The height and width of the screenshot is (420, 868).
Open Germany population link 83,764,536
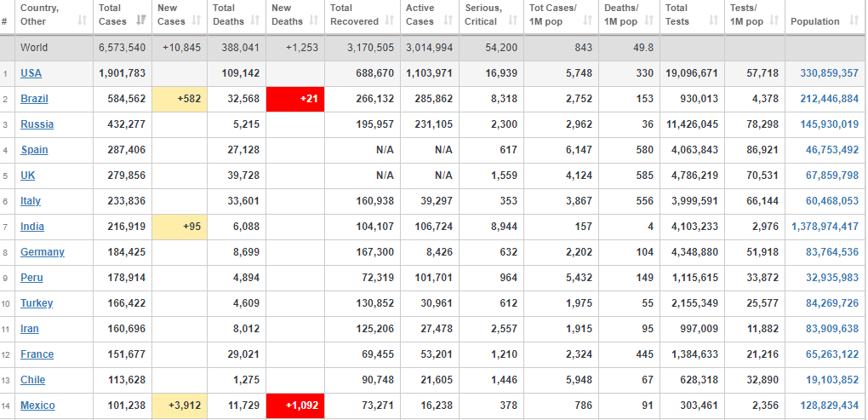pyautogui.click(x=832, y=251)
